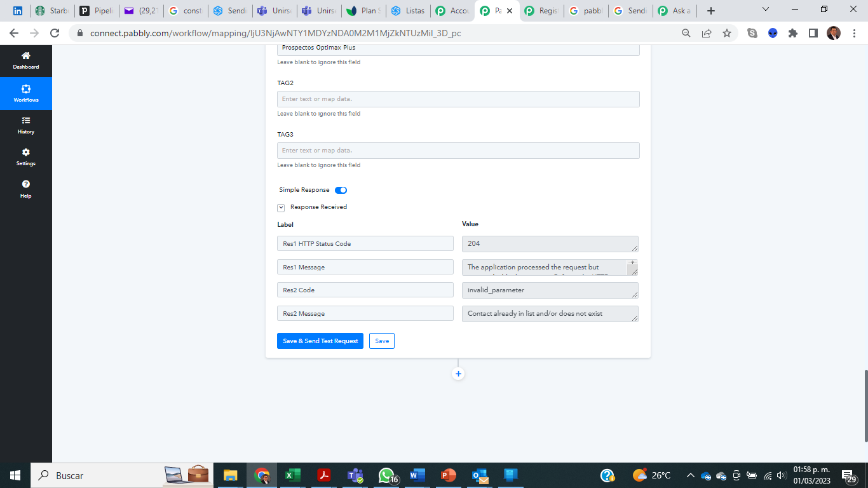
Task: Open the Extensions puzzle icon
Action: click(793, 33)
